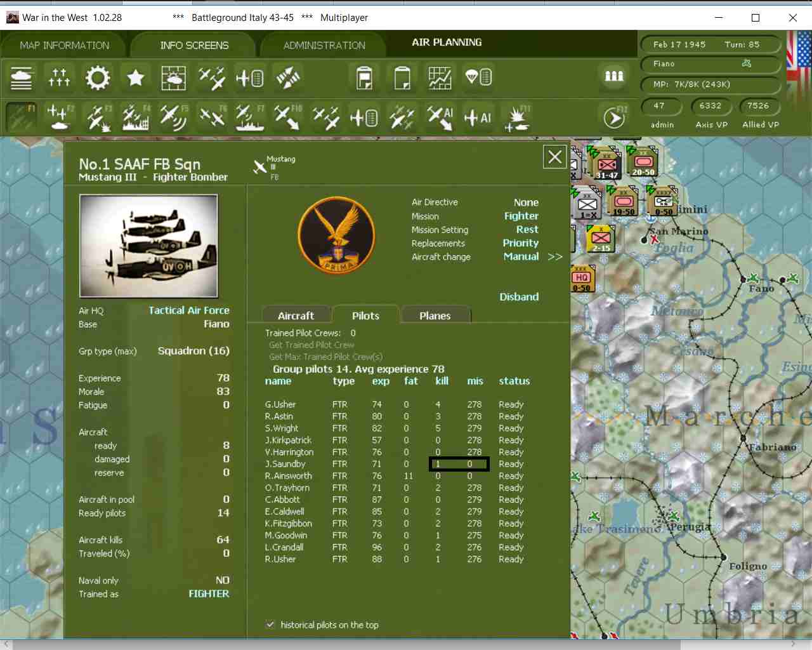Open the Tactical Air Force HQ link
Image resolution: width=812 pixels, height=650 pixels.
coord(189,310)
